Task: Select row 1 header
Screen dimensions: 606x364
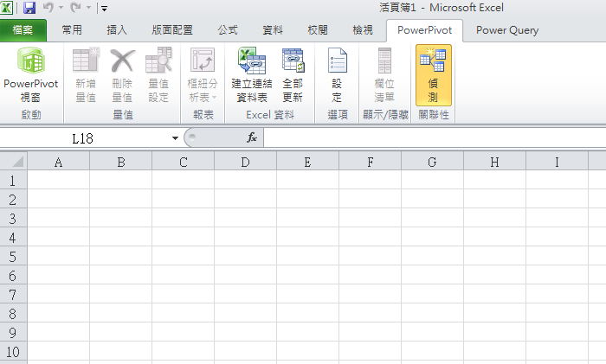Action: 13,180
